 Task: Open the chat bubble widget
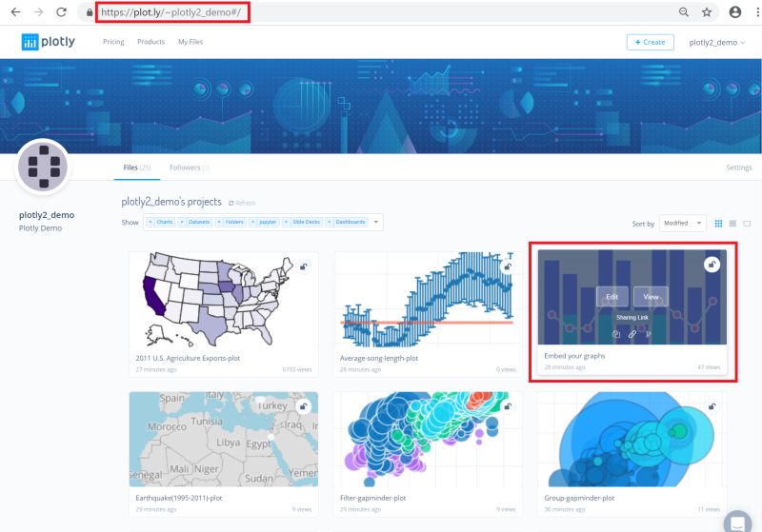pyautogui.click(x=737, y=523)
